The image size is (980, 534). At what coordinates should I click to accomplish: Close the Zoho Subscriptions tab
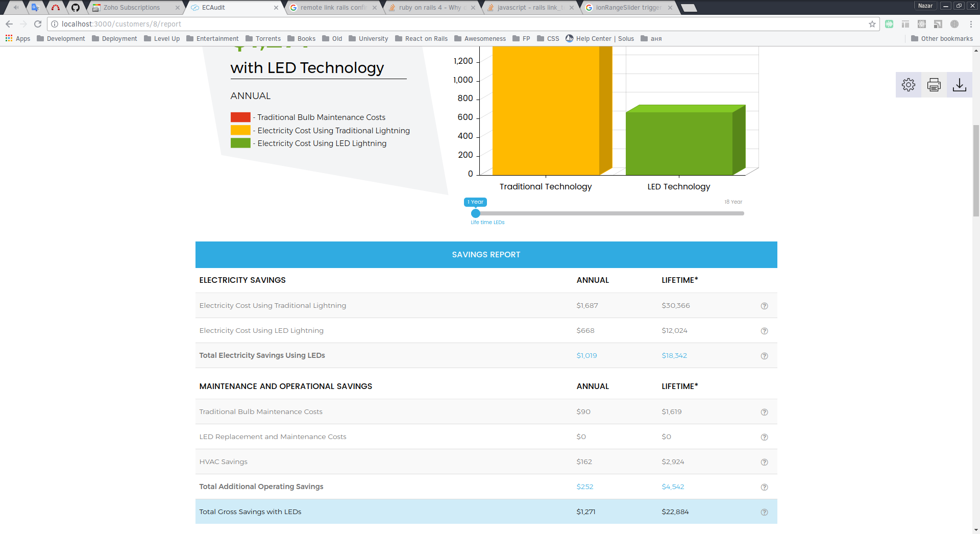[178, 8]
